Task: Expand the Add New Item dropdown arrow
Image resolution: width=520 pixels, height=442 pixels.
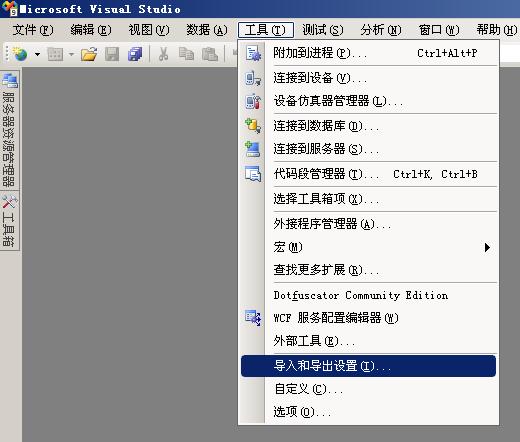Action: 71,54
